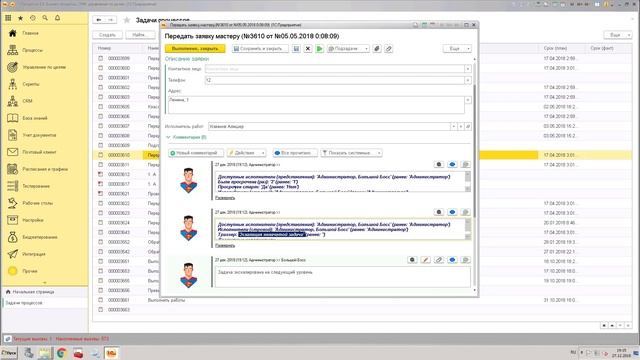
Task: Click reply bubble icon on last comment
Action: (466, 260)
